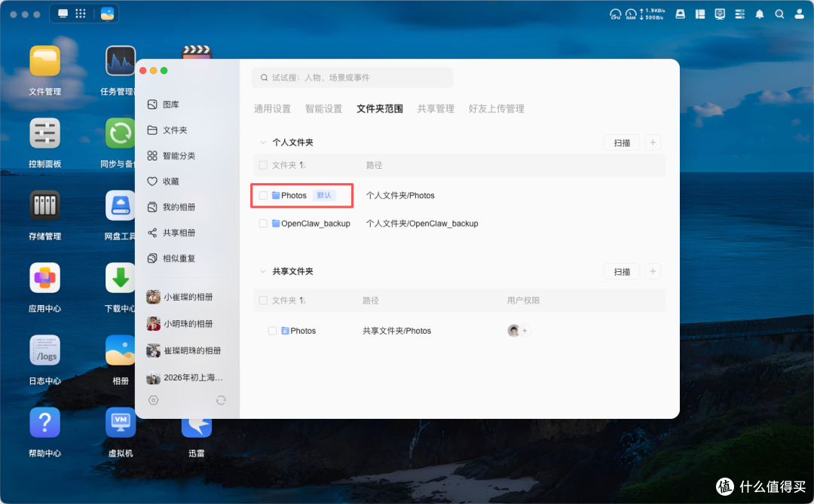
Task: Select all in 个人文件夹 header checkbox
Action: [263, 165]
